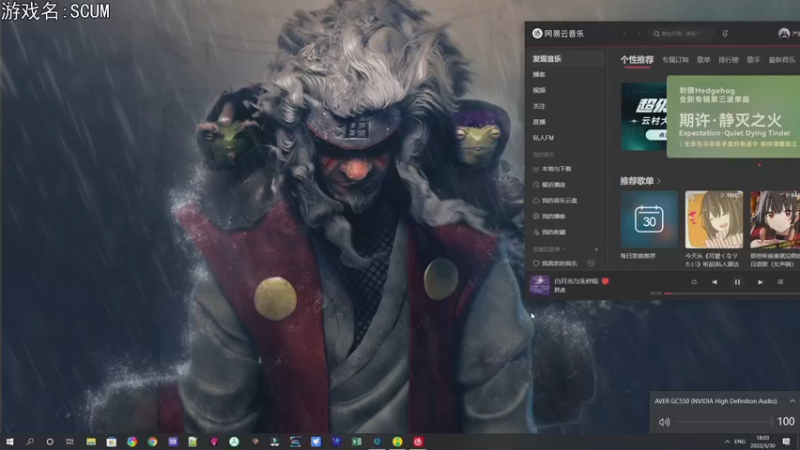
Task: Open the taskbar clock and date
Action: coord(763,442)
